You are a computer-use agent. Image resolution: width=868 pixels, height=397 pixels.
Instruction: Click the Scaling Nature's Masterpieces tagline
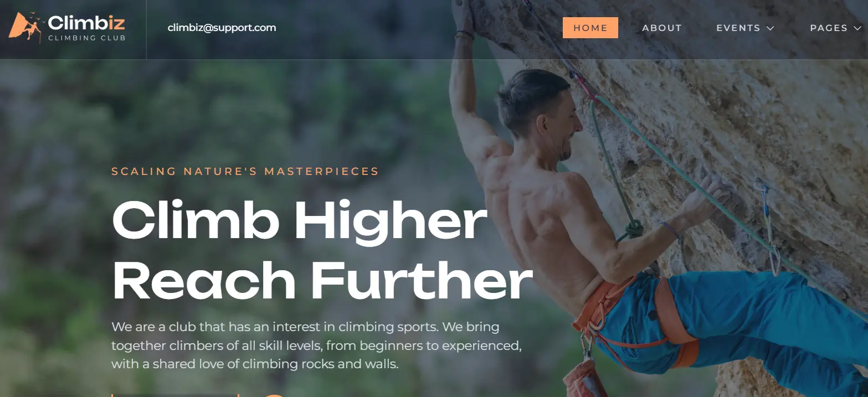tap(245, 171)
